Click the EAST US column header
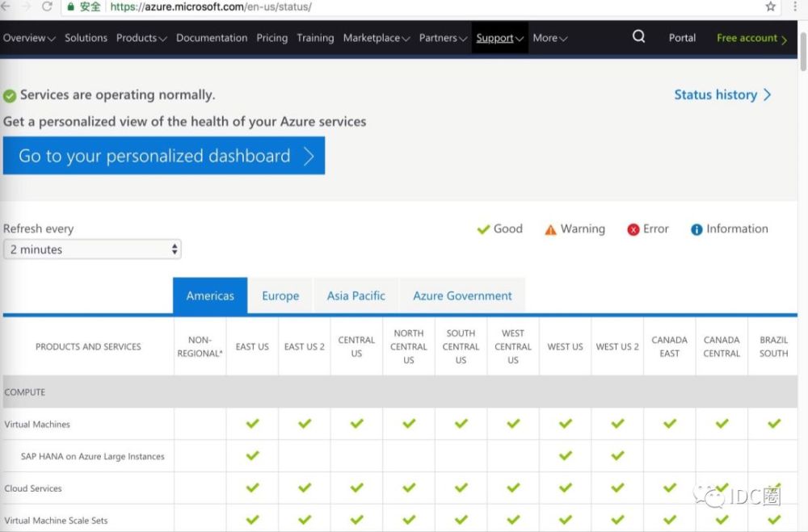The image size is (808, 532). 252,346
